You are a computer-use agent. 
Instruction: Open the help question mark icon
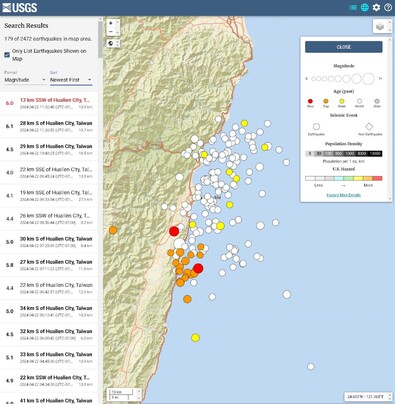[x=388, y=7]
